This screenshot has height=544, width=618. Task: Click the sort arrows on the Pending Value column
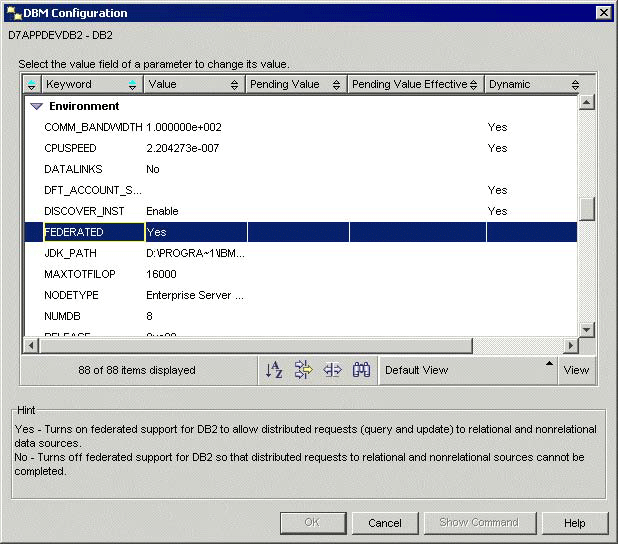pyautogui.click(x=336, y=84)
